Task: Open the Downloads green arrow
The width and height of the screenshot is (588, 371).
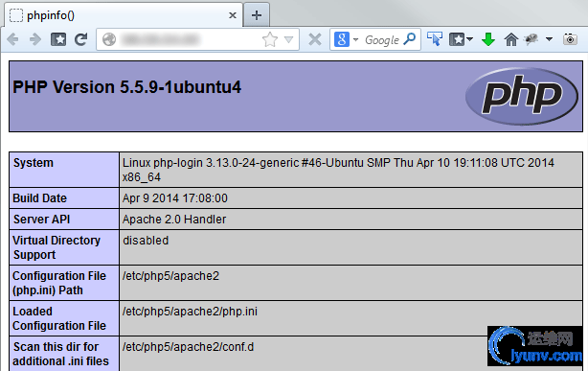Action: coord(487,39)
